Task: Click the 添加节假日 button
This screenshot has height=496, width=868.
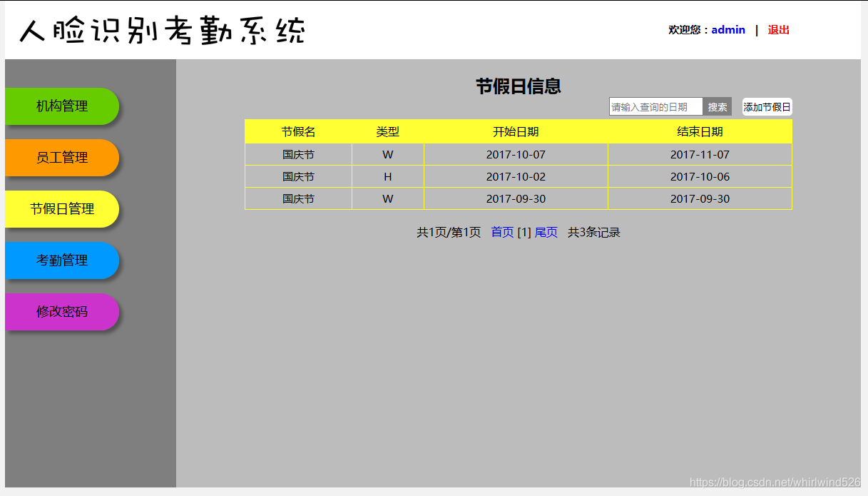Action: pyautogui.click(x=767, y=107)
